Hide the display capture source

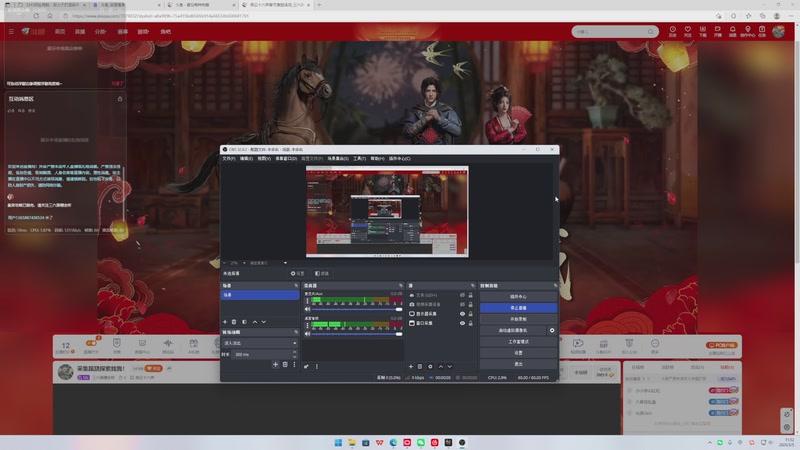462,314
